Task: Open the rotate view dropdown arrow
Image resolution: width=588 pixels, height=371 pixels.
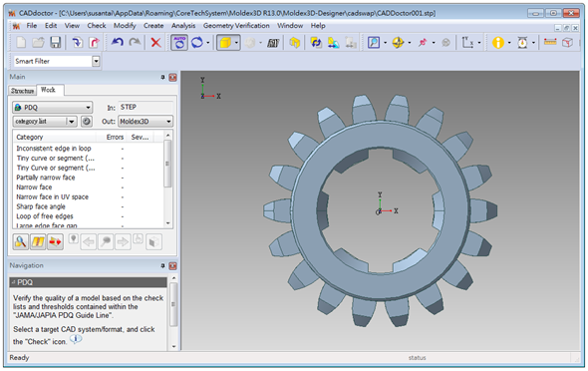Action: (x=207, y=43)
